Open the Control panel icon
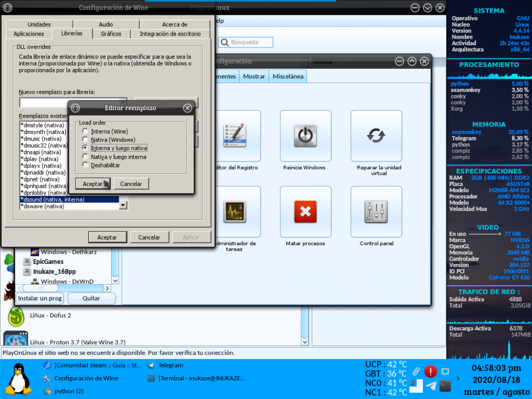 pyautogui.click(x=376, y=212)
